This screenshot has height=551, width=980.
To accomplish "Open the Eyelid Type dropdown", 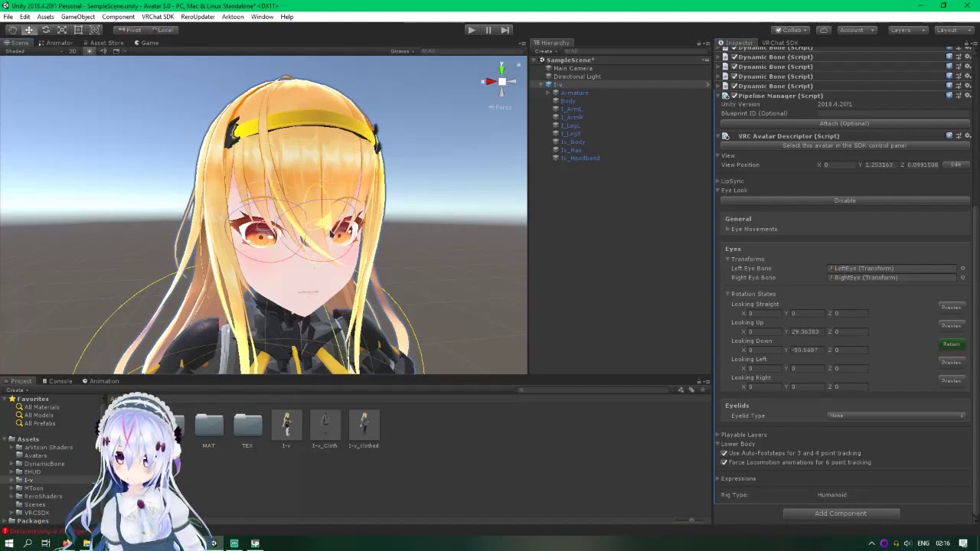I will [896, 416].
